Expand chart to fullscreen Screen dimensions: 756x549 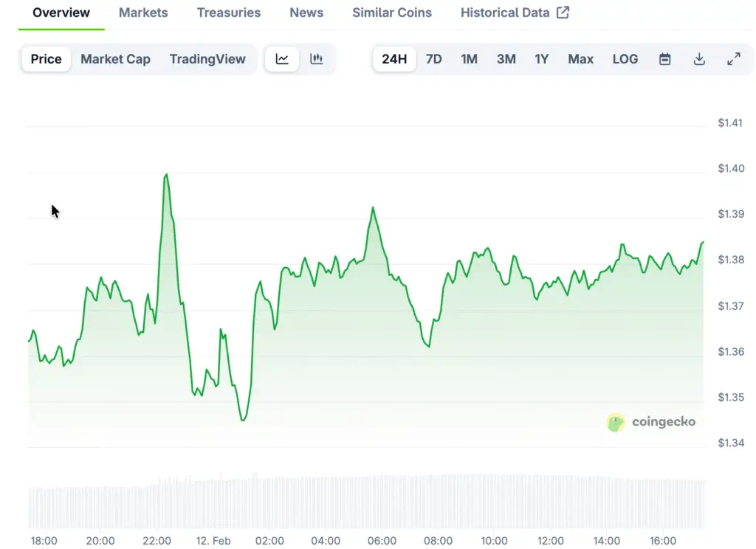[733, 59]
